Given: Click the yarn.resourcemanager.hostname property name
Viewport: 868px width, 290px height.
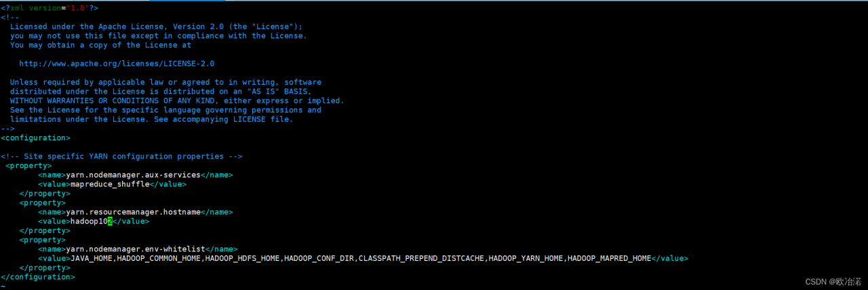Looking at the screenshot, I should pyautogui.click(x=133, y=212).
